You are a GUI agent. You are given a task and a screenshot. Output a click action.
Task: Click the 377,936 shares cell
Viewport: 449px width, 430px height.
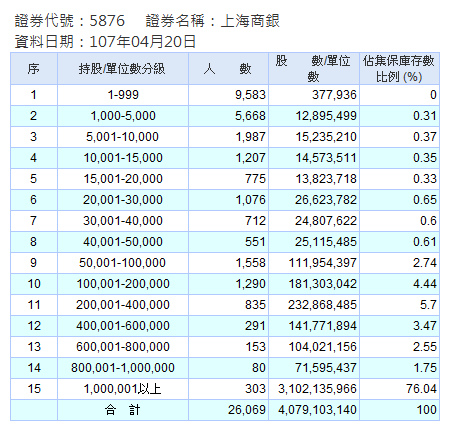pyautogui.click(x=314, y=95)
